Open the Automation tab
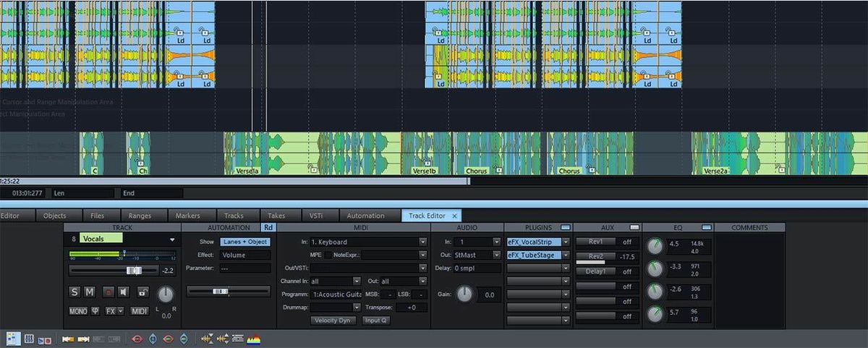868x348 pixels. [365, 216]
